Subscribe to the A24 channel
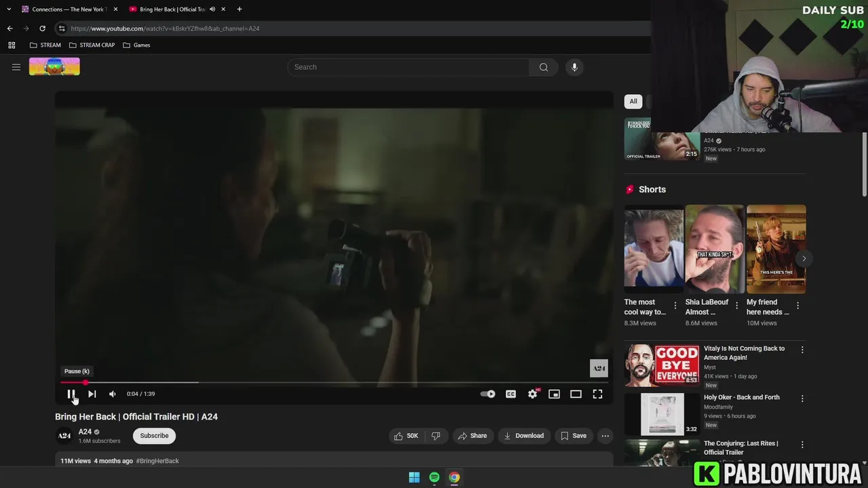 [154, 436]
